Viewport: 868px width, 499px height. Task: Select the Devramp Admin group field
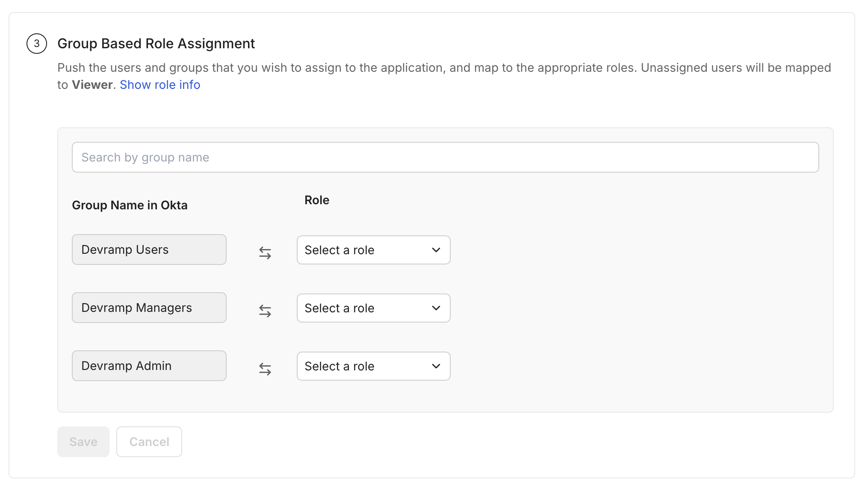(149, 366)
